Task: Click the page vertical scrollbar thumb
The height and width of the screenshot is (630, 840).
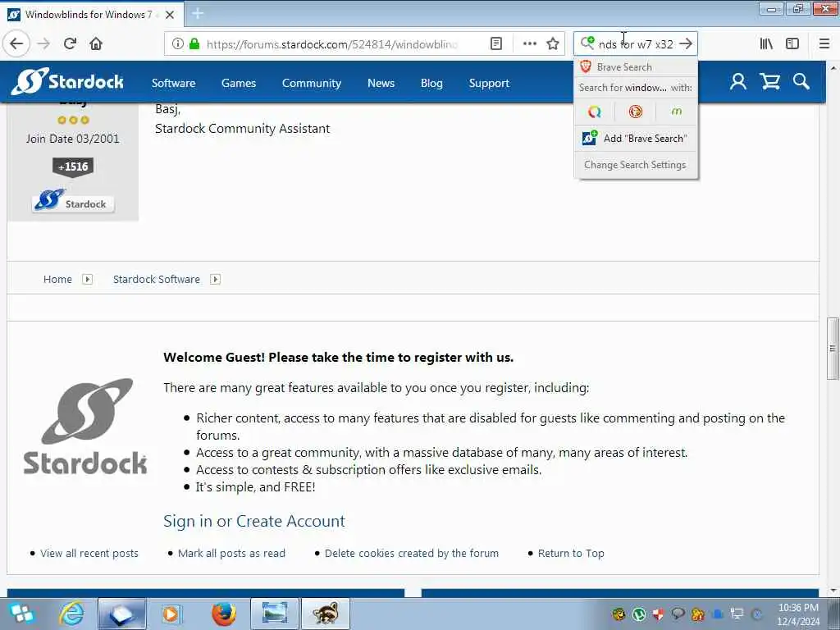Action: [833, 348]
